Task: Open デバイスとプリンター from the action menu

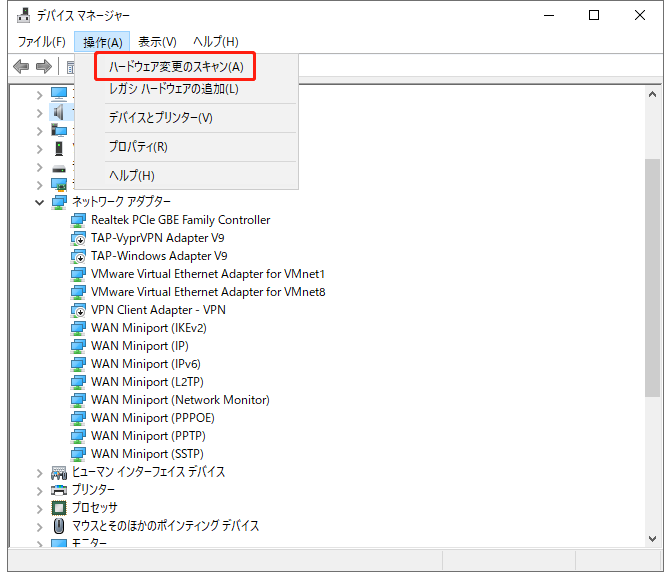Action: click(160, 118)
